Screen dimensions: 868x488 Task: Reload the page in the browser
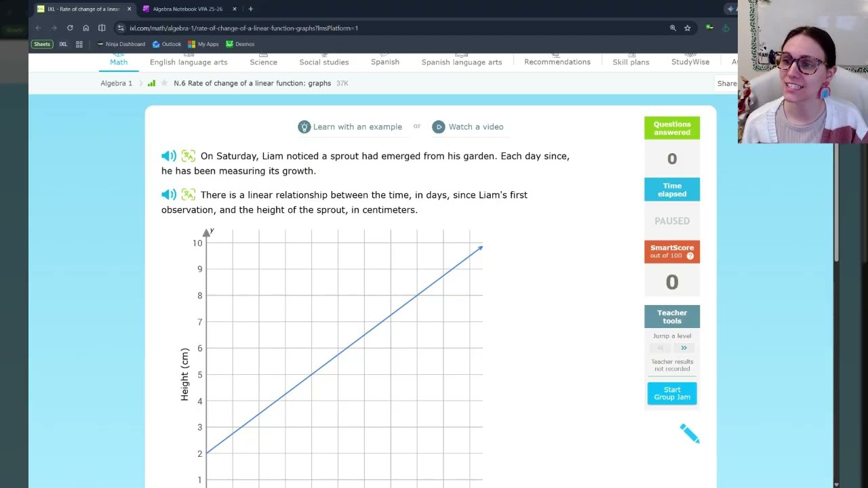pyautogui.click(x=70, y=28)
